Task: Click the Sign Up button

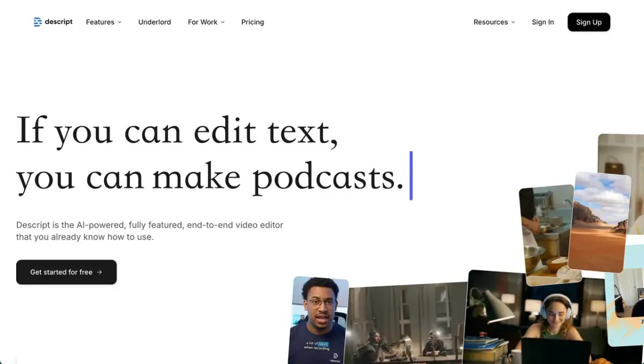Action: pyautogui.click(x=589, y=22)
